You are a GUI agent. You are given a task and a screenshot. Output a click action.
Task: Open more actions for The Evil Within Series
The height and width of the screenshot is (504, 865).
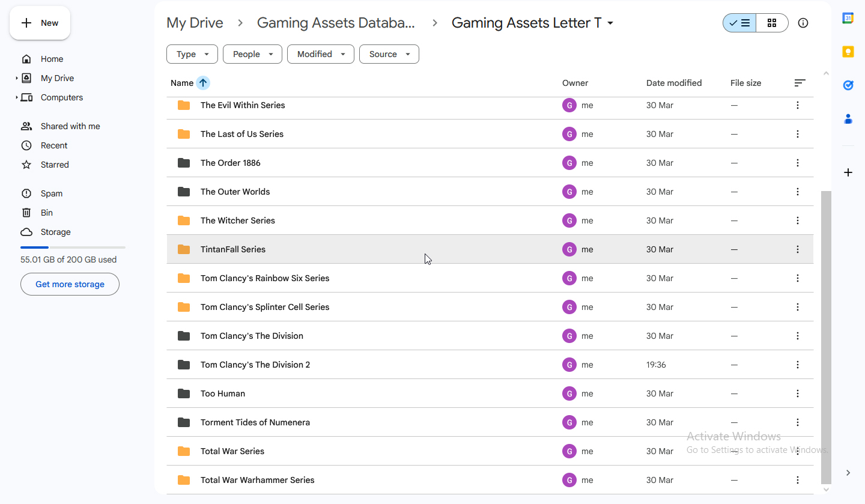798,105
